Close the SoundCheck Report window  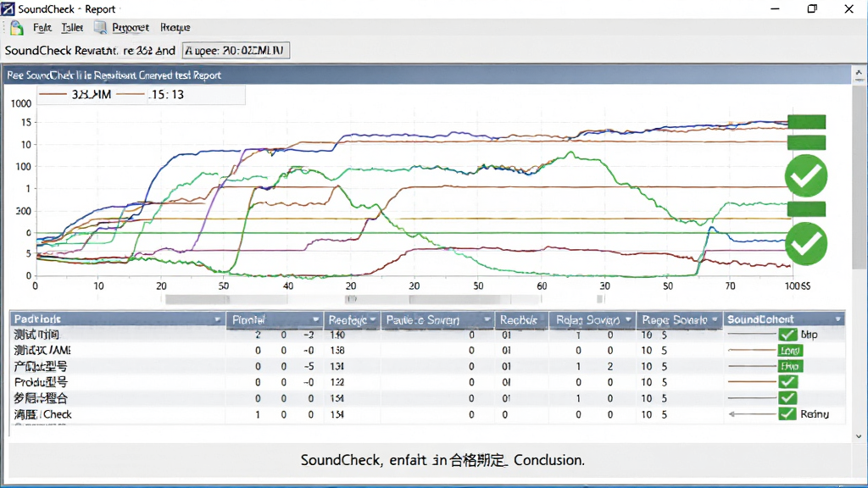pyautogui.click(x=849, y=8)
